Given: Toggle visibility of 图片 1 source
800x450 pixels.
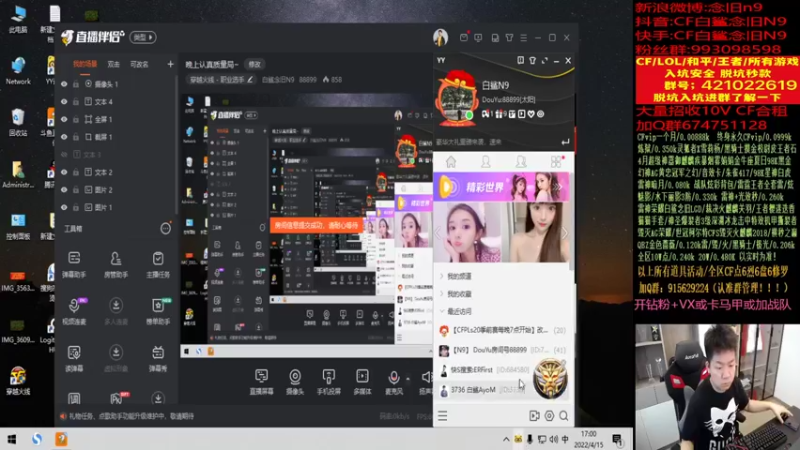Looking at the screenshot, I should click(64, 208).
